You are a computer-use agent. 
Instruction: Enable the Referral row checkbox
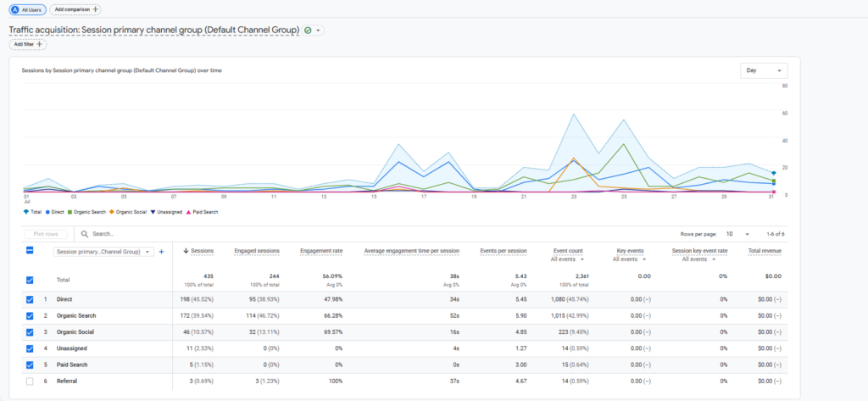[31, 381]
